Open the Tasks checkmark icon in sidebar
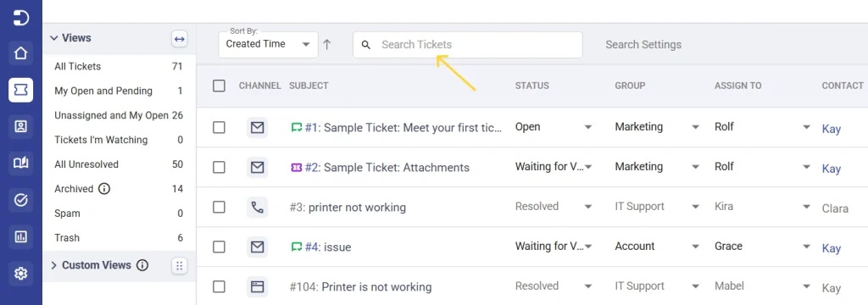868x305 pixels. coord(20,200)
